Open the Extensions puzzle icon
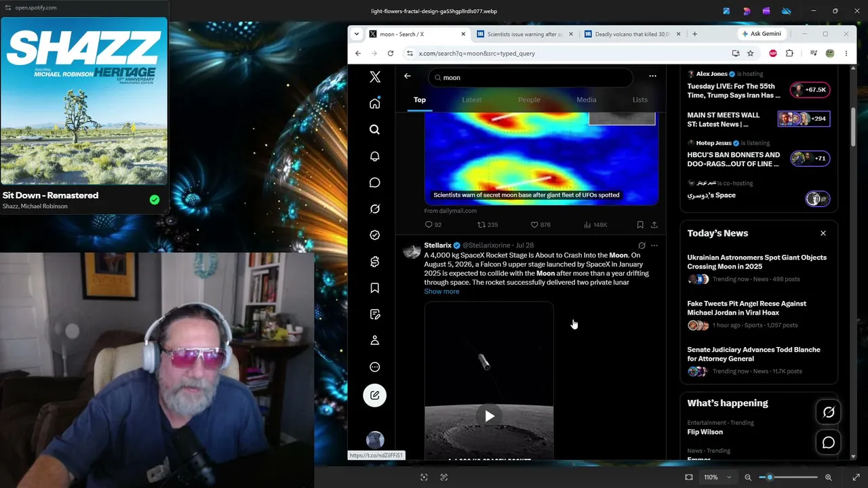 pyautogui.click(x=789, y=53)
